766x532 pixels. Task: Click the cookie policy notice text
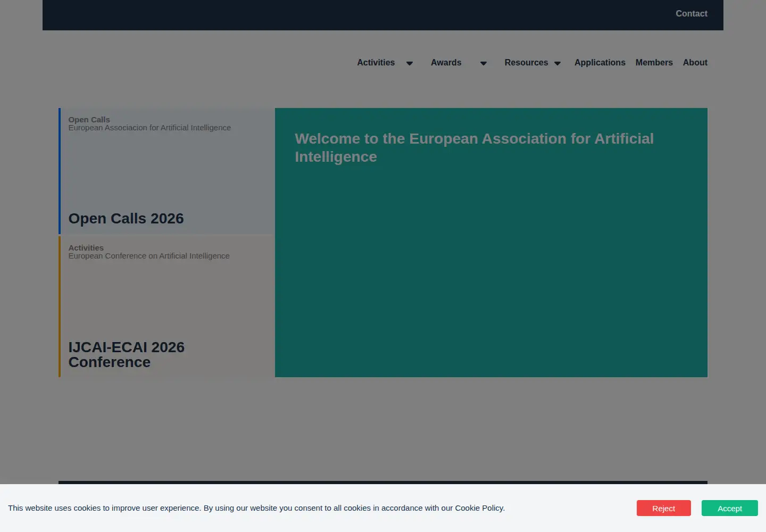point(256,508)
